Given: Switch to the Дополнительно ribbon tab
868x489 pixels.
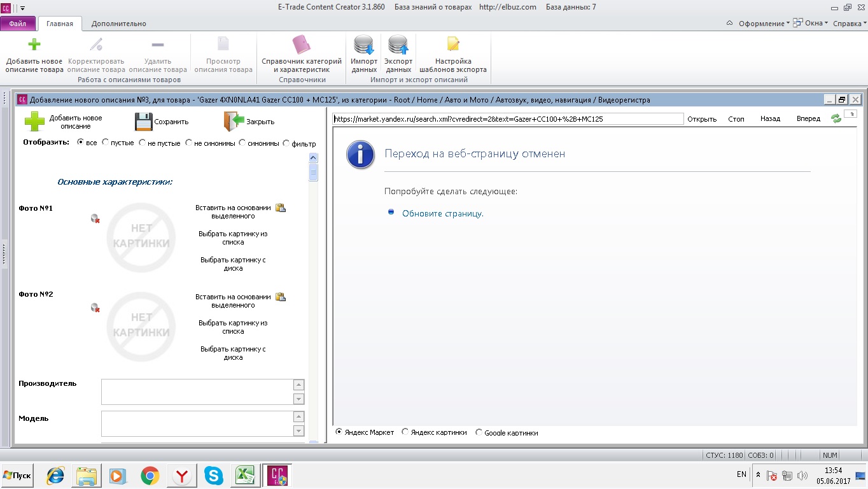Looking at the screenshot, I should [119, 24].
